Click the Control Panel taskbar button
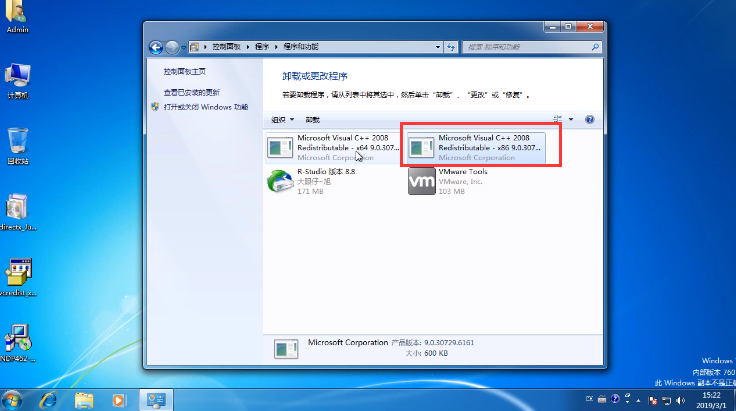The height and width of the screenshot is (411, 736). [156, 400]
